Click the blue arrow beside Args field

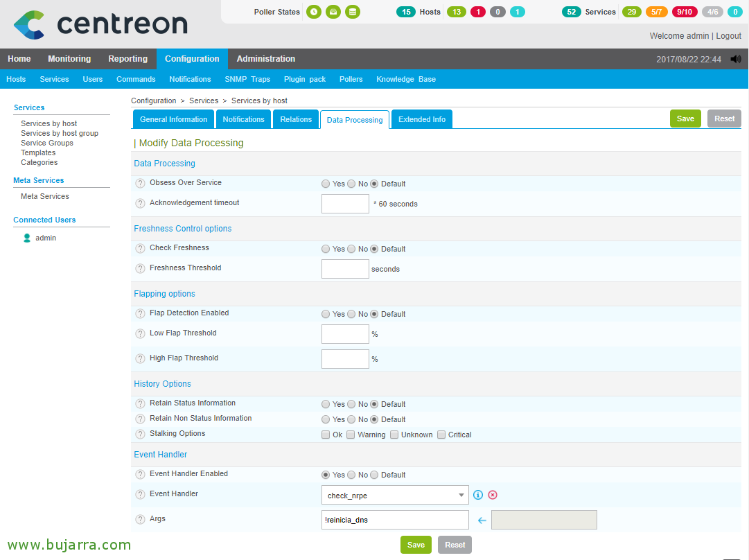(482, 520)
